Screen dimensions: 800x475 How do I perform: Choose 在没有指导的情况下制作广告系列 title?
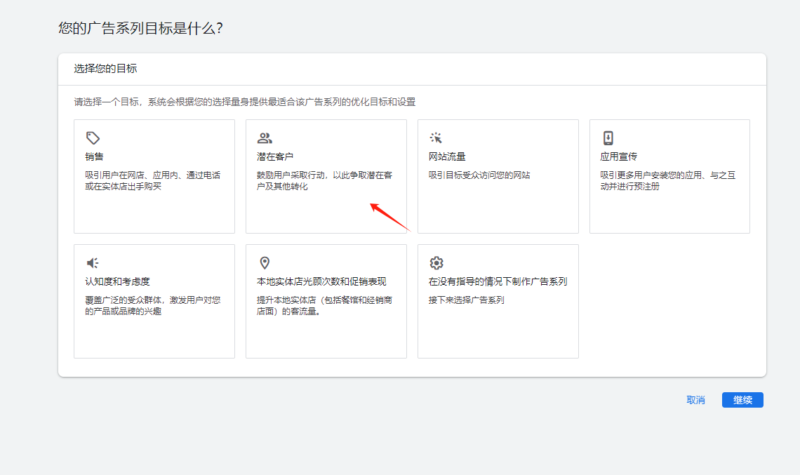498,282
